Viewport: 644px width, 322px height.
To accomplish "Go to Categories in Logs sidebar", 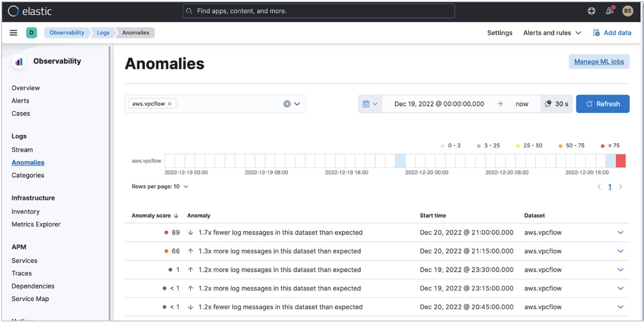I will [28, 175].
